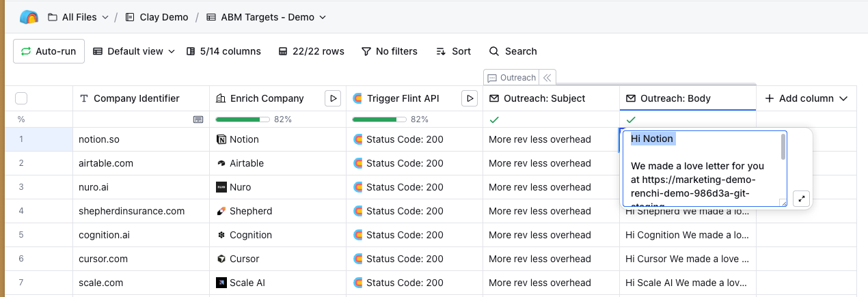This screenshot has height=297, width=868.
Task: Open the Add column menu
Action: coord(806,98)
